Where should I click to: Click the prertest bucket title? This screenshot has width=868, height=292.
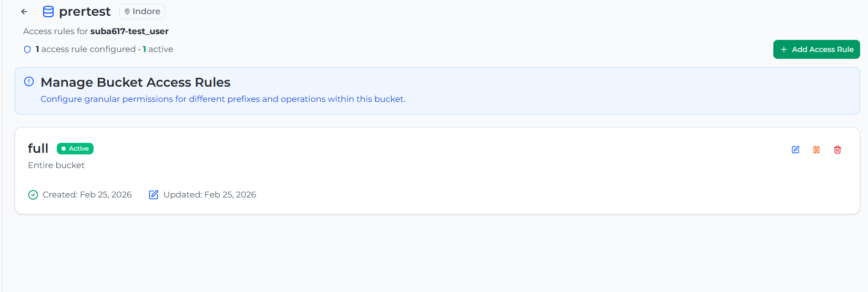coord(85,12)
